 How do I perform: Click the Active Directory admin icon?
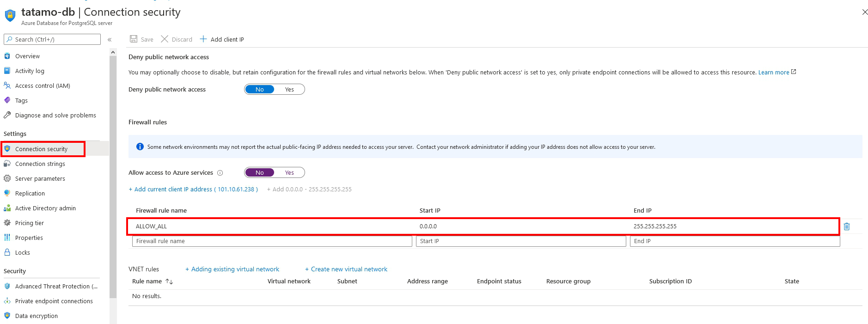point(7,208)
